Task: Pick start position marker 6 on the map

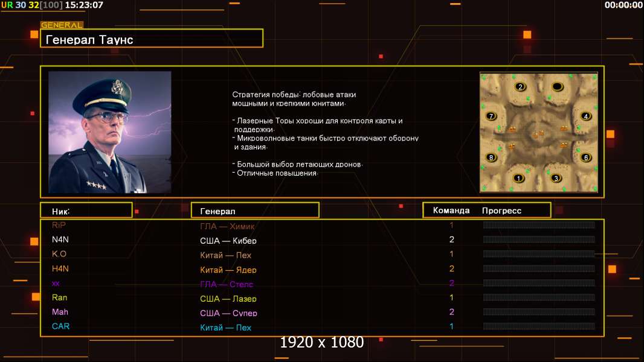Action: pyautogui.click(x=585, y=157)
